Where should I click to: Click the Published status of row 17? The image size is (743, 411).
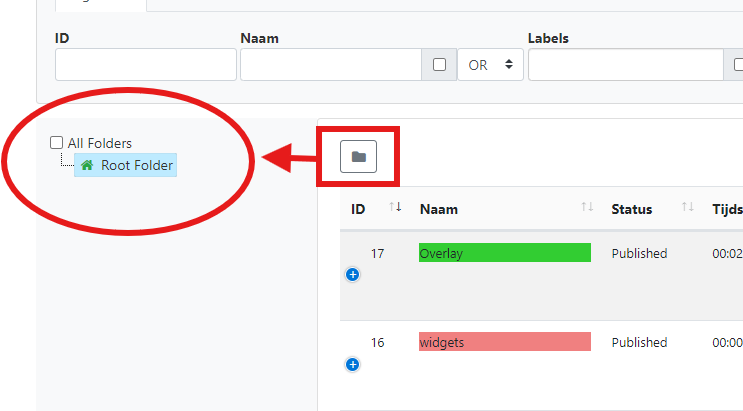[x=639, y=253]
